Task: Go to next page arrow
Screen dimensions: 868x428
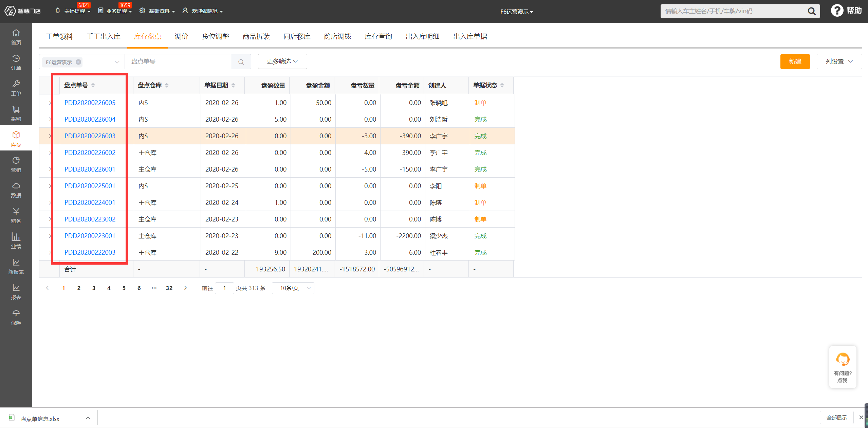Action: (x=185, y=288)
